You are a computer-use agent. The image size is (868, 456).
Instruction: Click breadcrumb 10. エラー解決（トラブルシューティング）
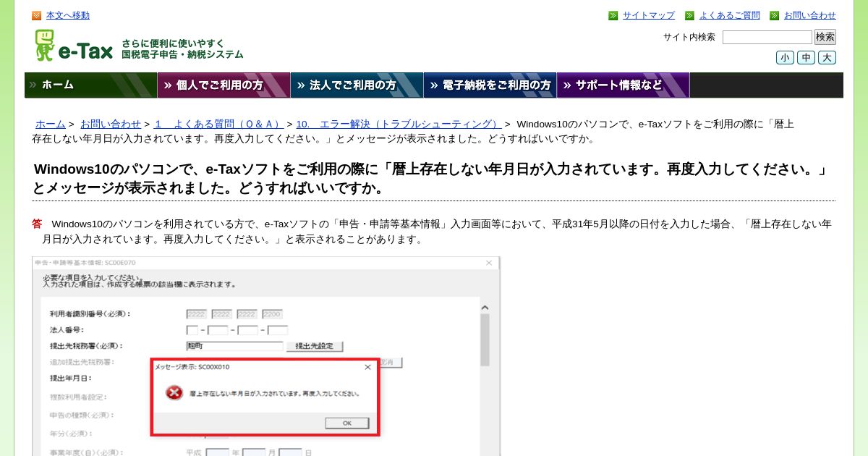[399, 124]
